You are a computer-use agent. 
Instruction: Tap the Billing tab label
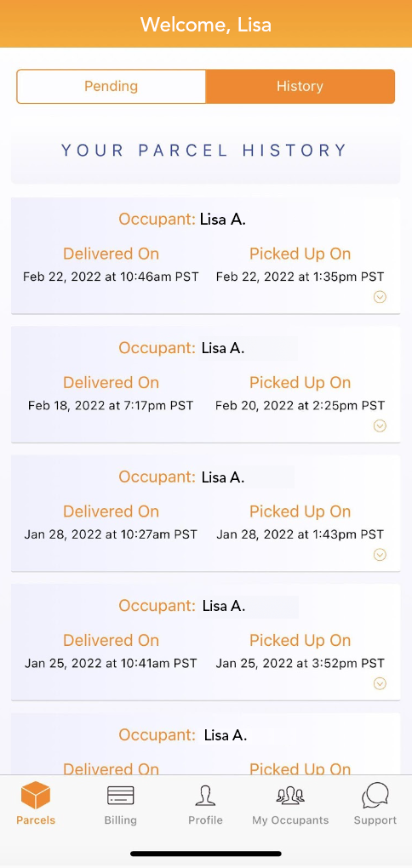tap(120, 820)
